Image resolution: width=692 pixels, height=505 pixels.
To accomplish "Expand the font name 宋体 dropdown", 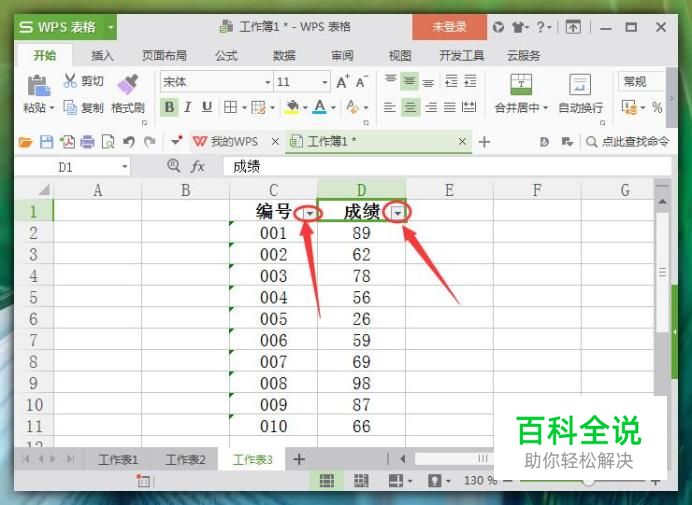I will point(267,83).
